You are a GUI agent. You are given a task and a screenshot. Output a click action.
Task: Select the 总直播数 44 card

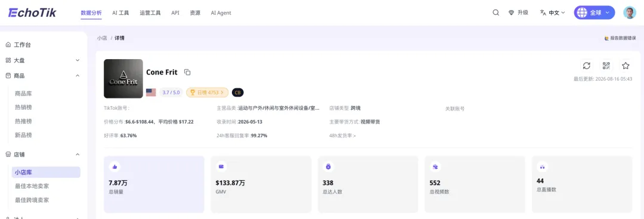coord(582,184)
